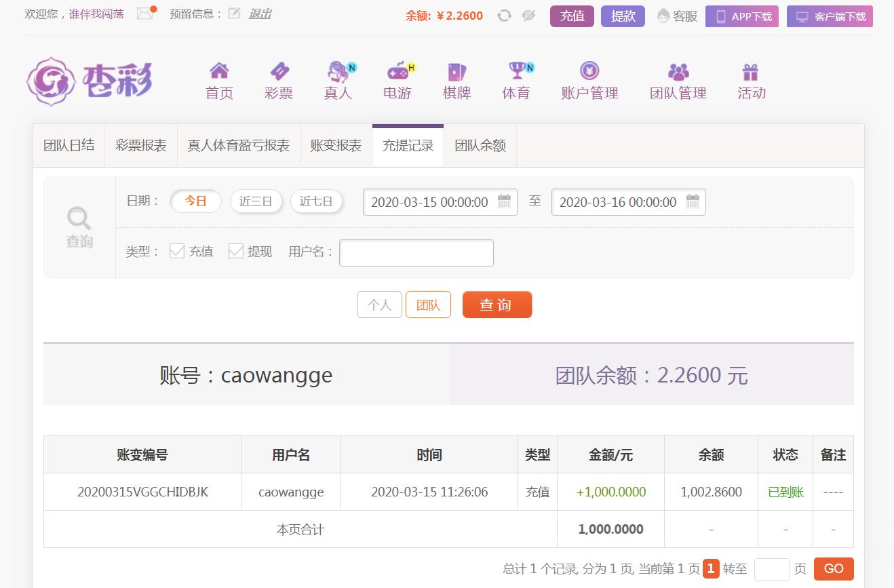
Task: Open 体育 trophy icon
Action: pyautogui.click(x=518, y=70)
